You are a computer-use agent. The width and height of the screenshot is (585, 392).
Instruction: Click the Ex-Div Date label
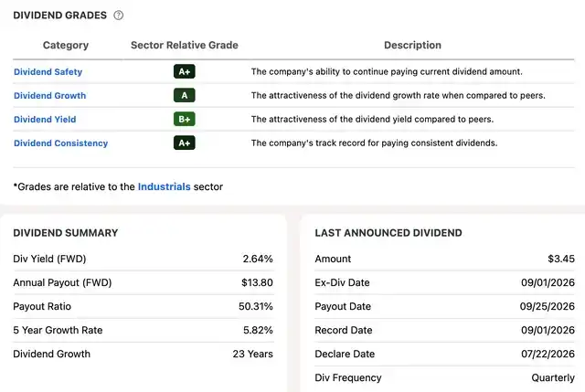tap(342, 282)
